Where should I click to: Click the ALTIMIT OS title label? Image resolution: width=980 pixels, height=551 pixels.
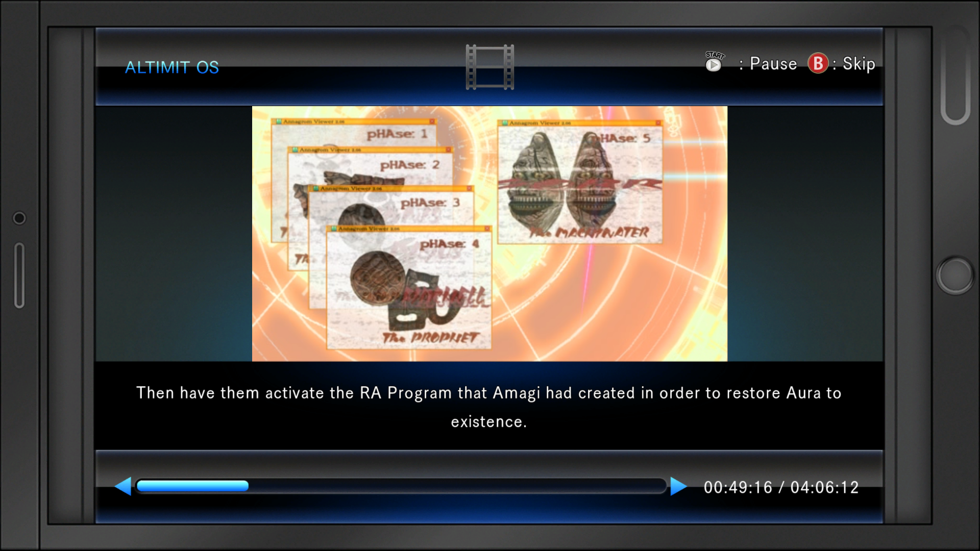[172, 67]
